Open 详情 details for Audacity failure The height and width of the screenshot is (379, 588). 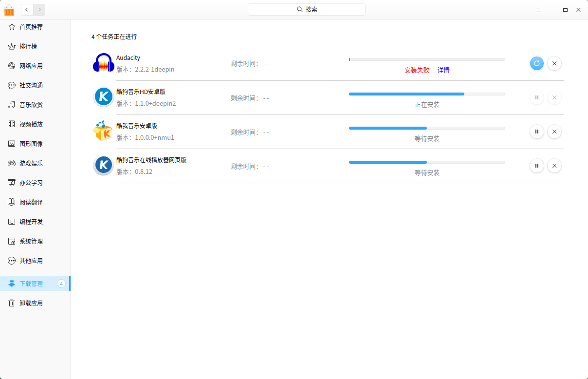tap(443, 70)
